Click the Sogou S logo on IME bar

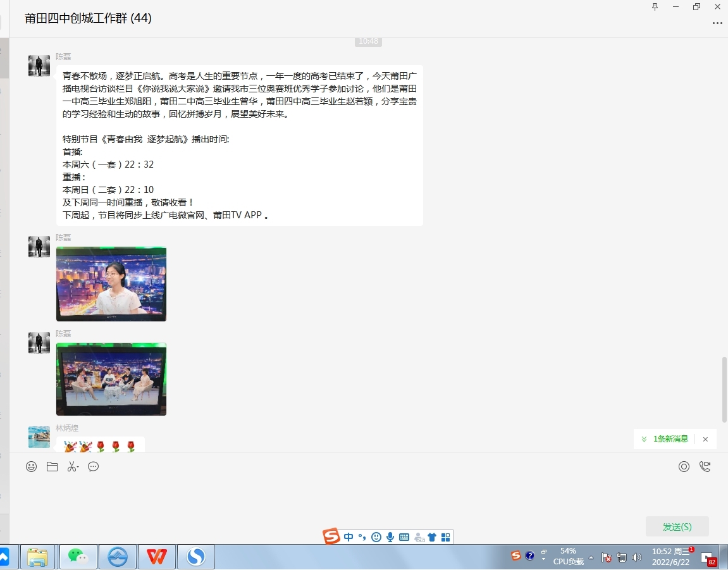coord(331,536)
